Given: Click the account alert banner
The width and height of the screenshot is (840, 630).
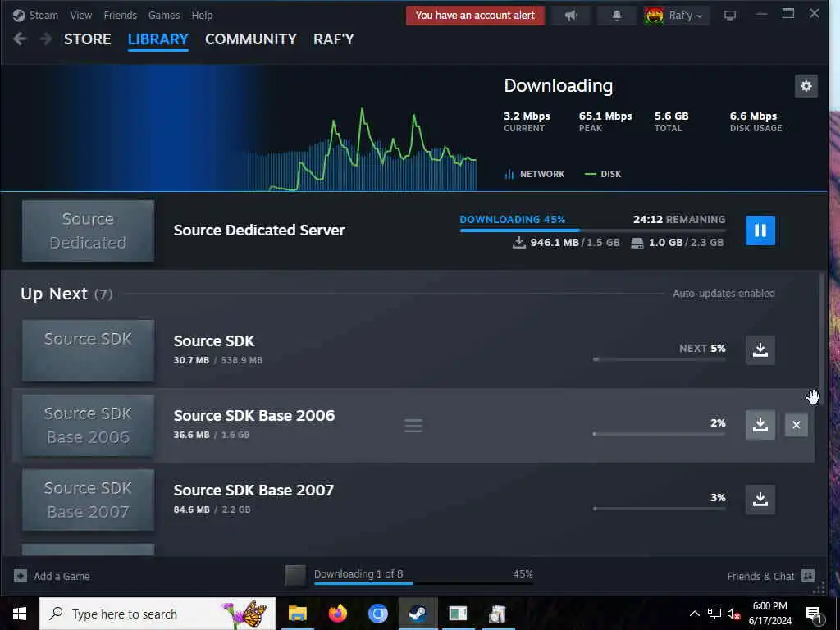Looking at the screenshot, I should 475,16.
